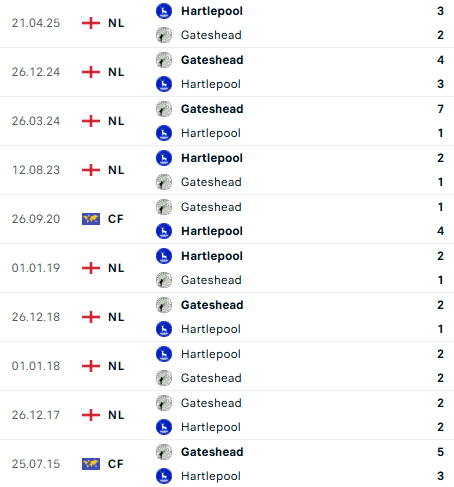Select CF competition label beside 26.09.20

point(116,219)
